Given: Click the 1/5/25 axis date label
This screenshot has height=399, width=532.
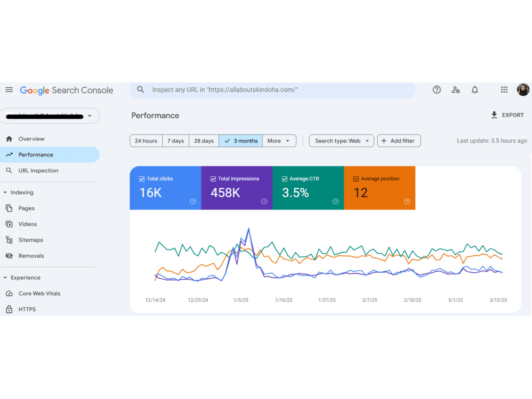Looking at the screenshot, I should (241, 300).
